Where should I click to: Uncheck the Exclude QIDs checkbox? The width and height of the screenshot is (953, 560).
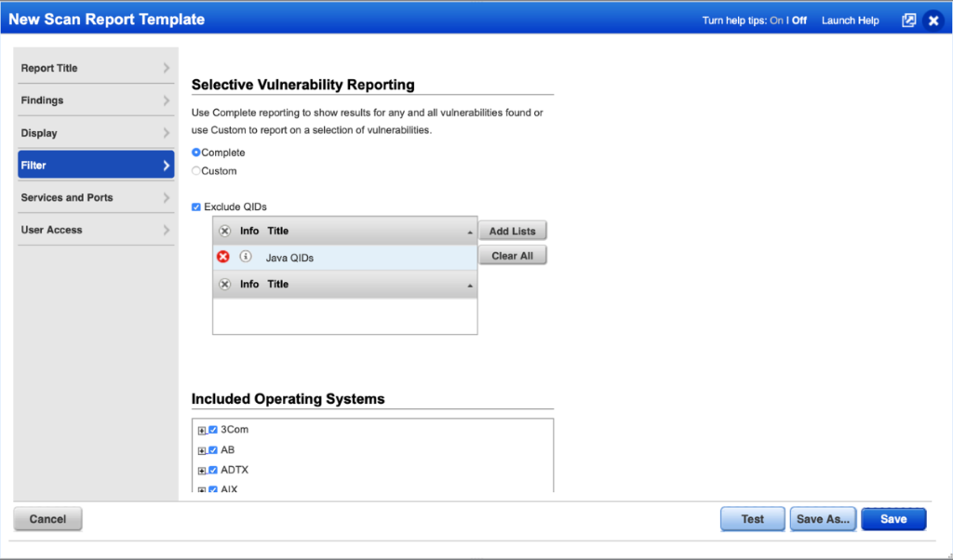tap(195, 207)
